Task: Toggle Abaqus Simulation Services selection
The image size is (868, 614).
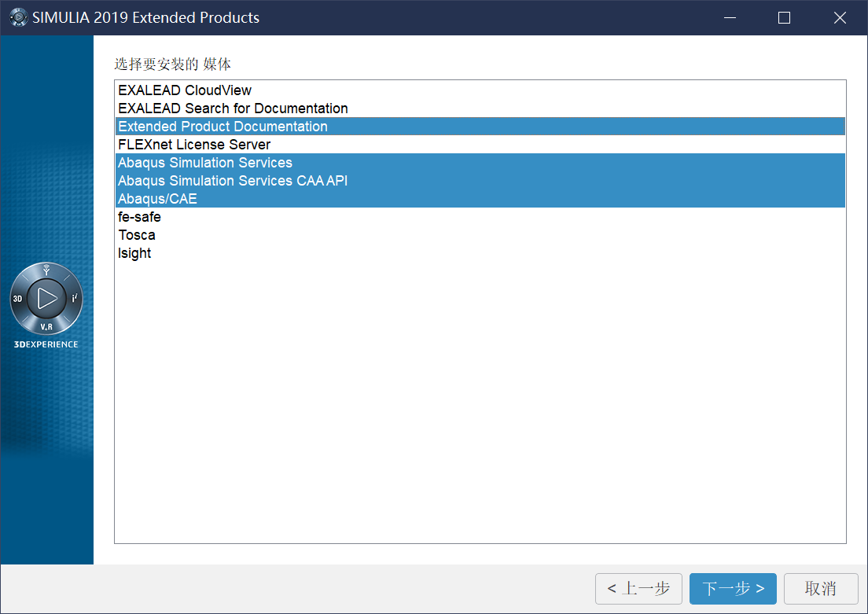Action: [205, 163]
